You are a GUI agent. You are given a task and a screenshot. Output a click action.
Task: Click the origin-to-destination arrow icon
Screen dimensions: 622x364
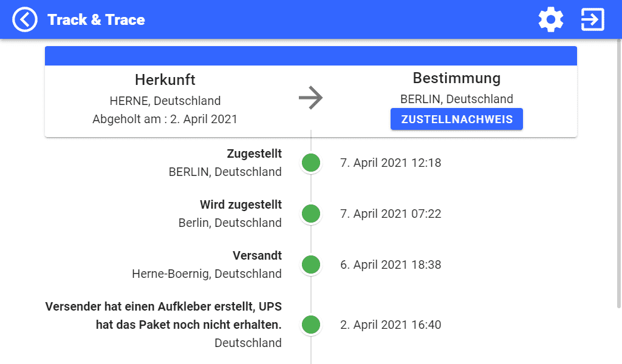(310, 98)
